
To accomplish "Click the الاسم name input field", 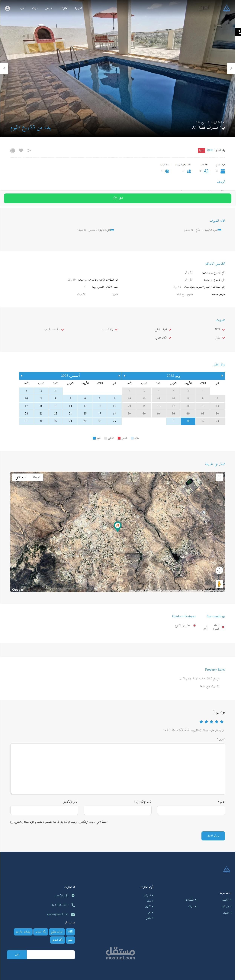I will click(x=191, y=810).
